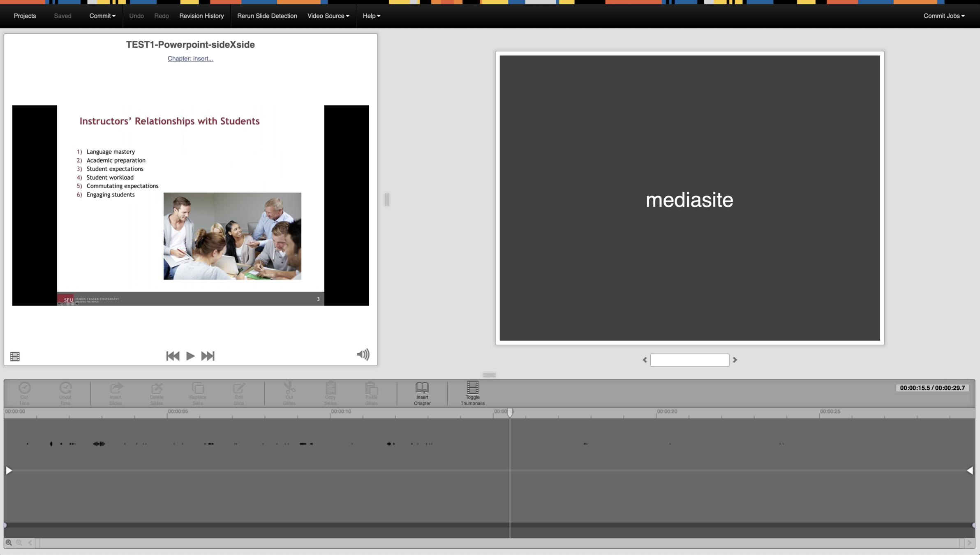The height and width of the screenshot is (555, 980).
Task: Open the Help menu
Action: [x=371, y=16]
